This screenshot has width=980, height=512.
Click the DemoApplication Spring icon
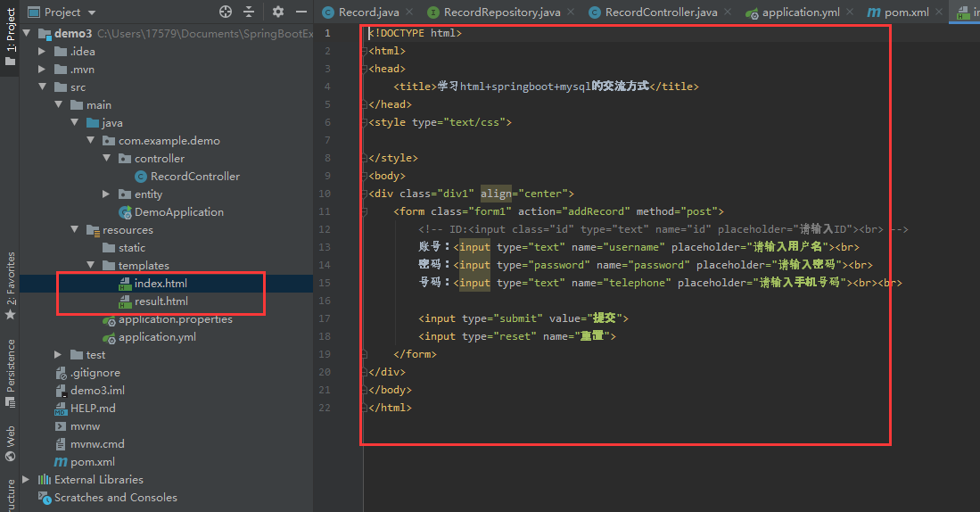pyautogui.click(x=125, y=212)
